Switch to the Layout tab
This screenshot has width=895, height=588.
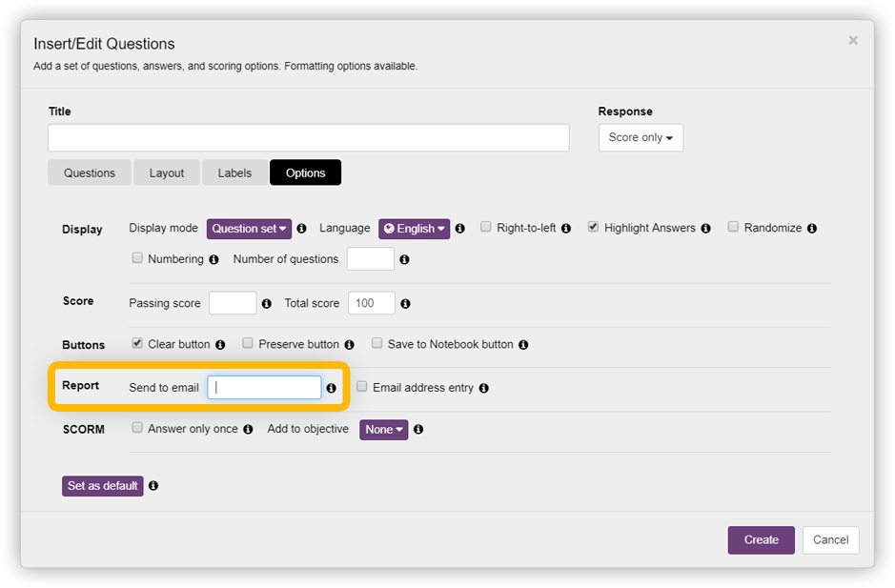tap(167, 172)
